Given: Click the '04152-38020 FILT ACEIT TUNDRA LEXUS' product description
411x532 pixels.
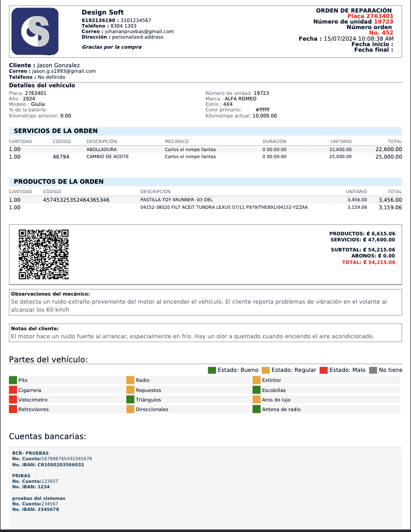Looking at the screenshot, I should [224, 207].
